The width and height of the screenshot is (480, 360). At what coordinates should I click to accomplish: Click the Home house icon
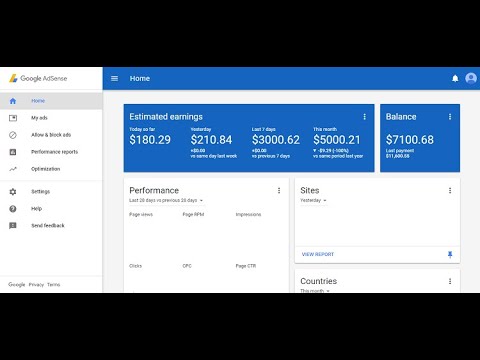(x=13, y=101)
